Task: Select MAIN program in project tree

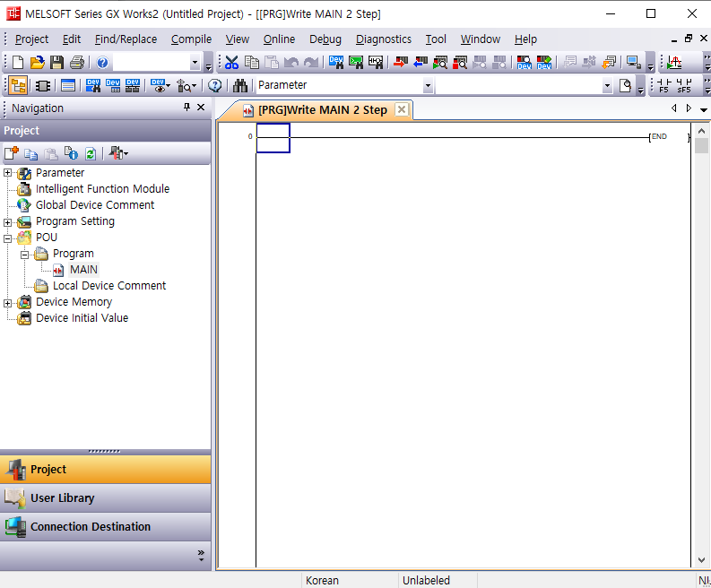Action: click(83, 270)
